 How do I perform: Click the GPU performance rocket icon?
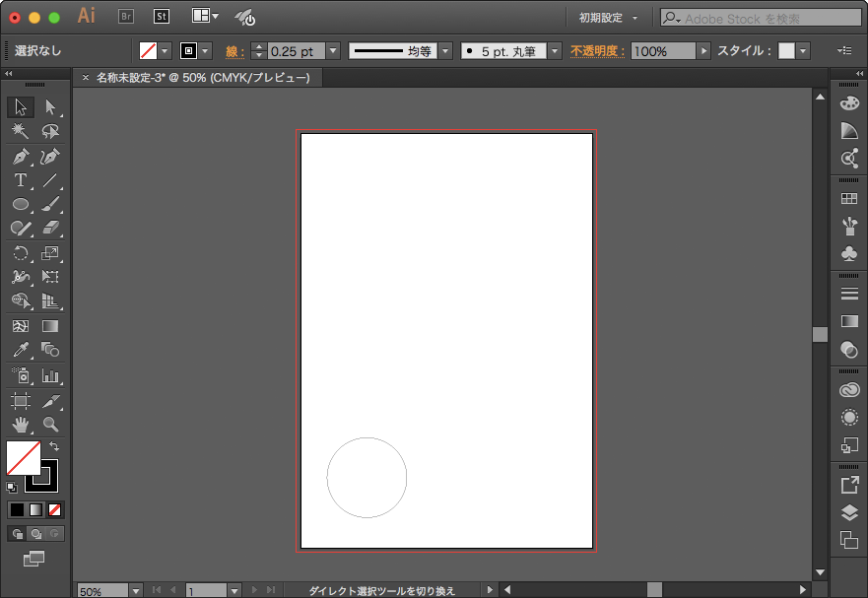[244, 17]
